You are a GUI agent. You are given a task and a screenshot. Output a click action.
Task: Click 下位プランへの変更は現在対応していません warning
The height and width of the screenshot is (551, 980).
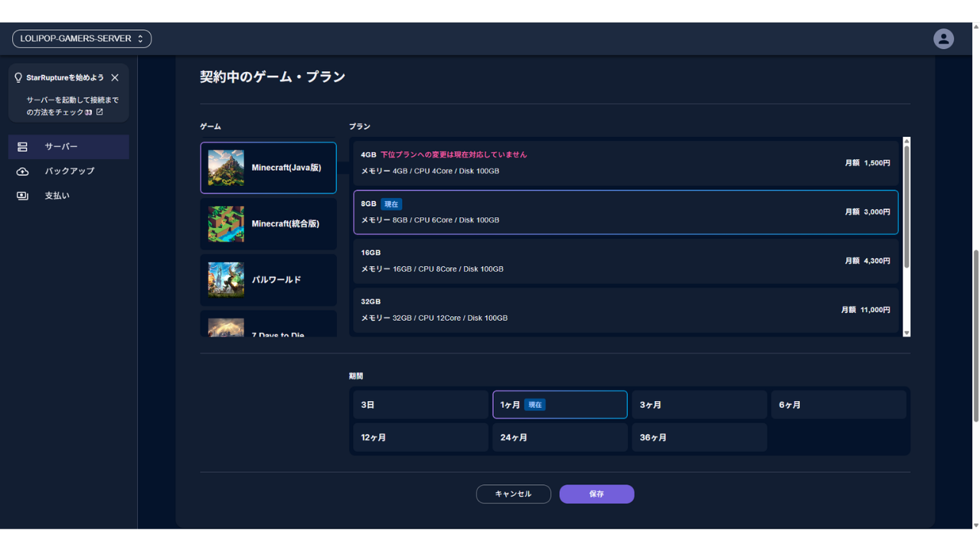453,155
